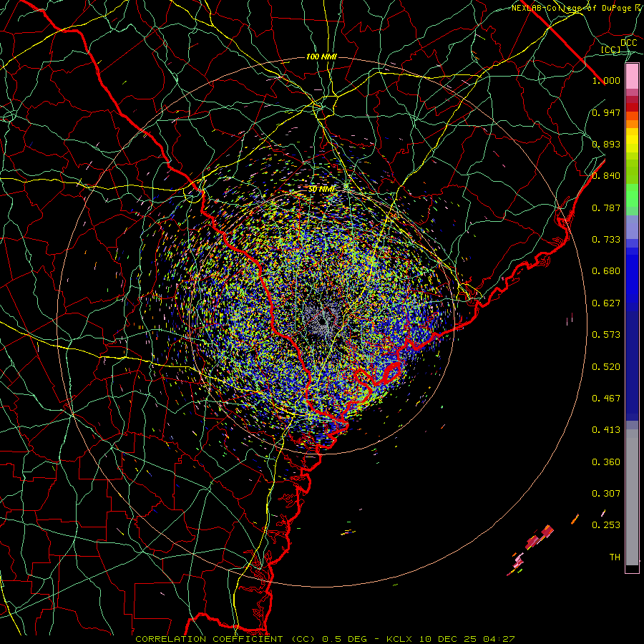This screenshot has height=644, width=644.
Task: Click the 1.000 legend value
Action: click(x=606, y=80)
